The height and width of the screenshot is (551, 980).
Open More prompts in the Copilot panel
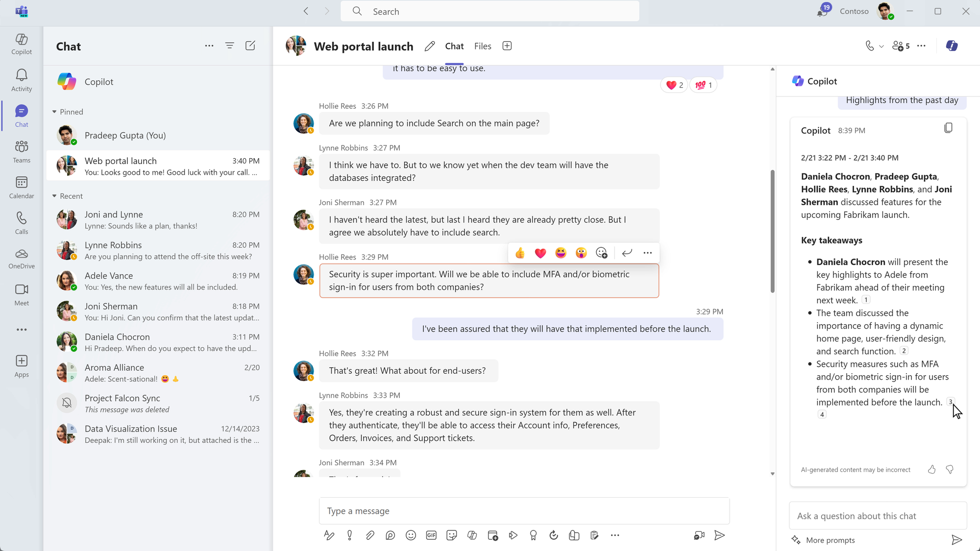(830, 540)
